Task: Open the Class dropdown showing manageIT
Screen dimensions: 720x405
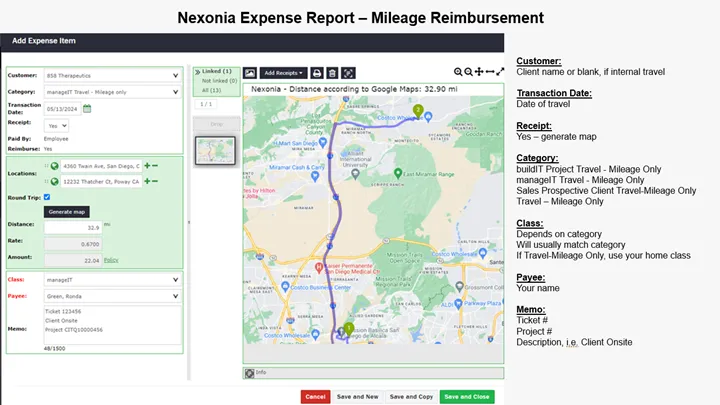Action: (x=112, y=280)
